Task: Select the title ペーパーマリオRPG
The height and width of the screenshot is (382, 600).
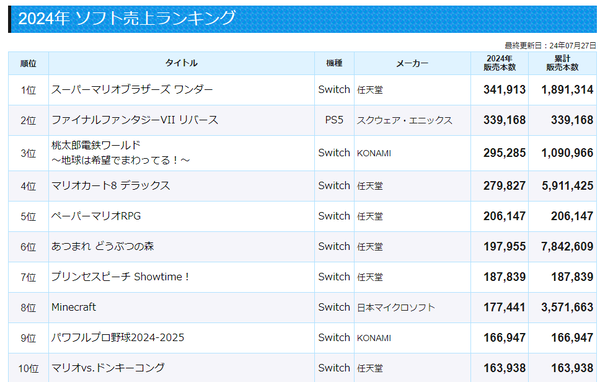Action: (96, 216)
